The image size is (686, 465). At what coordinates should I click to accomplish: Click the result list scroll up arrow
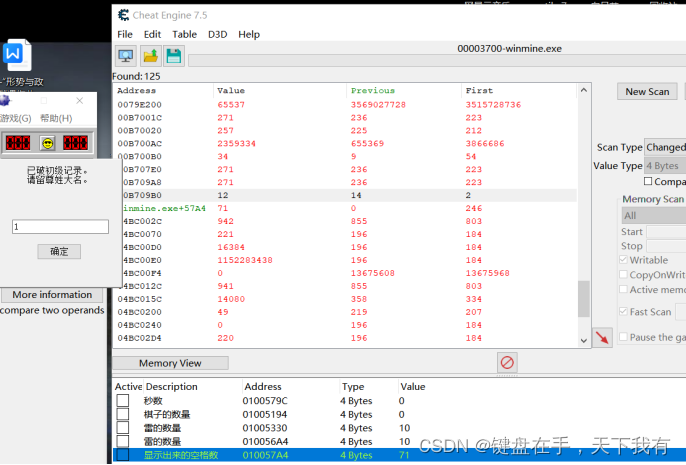[x=584, y=90]
